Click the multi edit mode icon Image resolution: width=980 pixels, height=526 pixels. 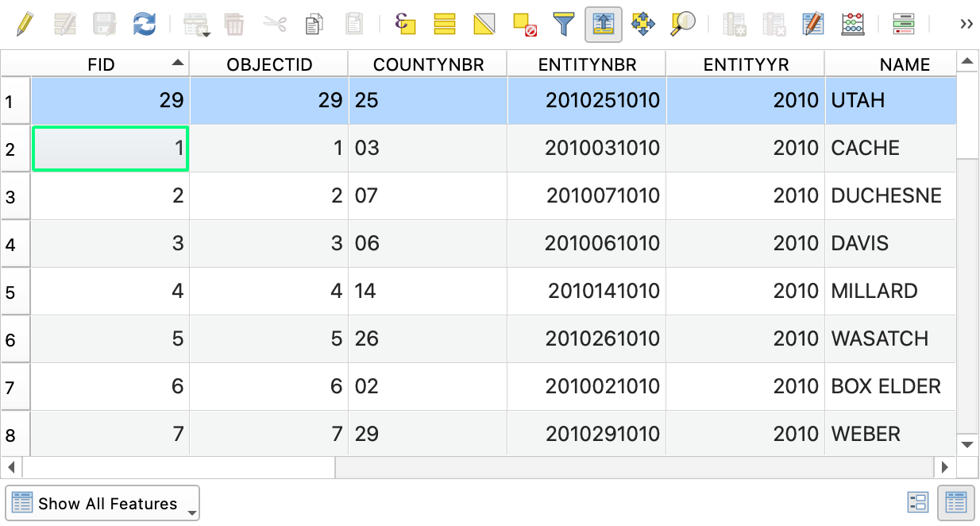65,24
